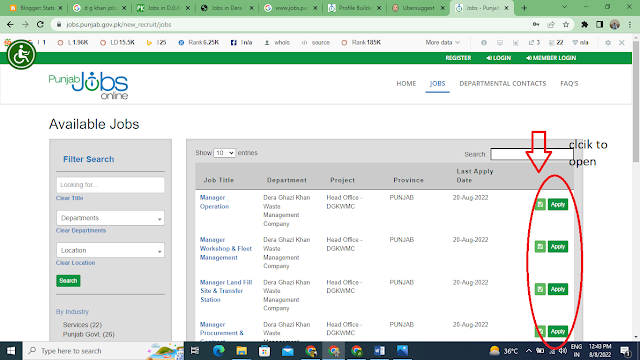Open Word from the taskbar

pos(379,351)
